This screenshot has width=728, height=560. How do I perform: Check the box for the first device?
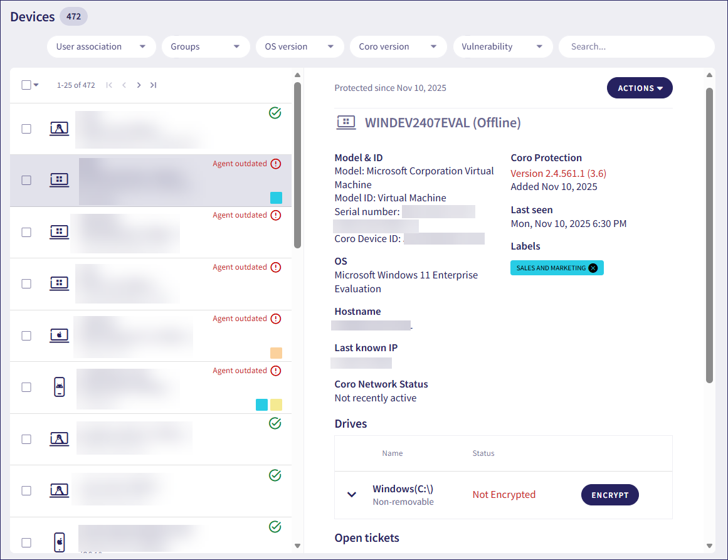[x=26, y=129]
